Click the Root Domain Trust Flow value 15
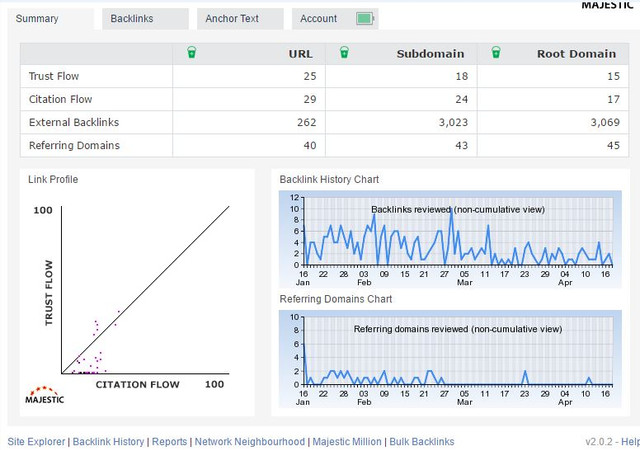 pyautogui.click(x=613, y=76)
